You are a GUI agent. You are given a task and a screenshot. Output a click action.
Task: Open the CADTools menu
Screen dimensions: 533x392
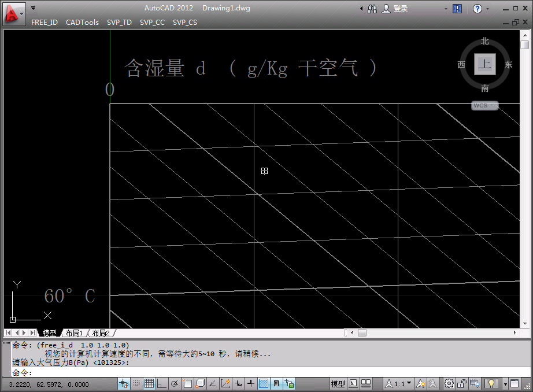pyautogui.click(x=82, y=23)
